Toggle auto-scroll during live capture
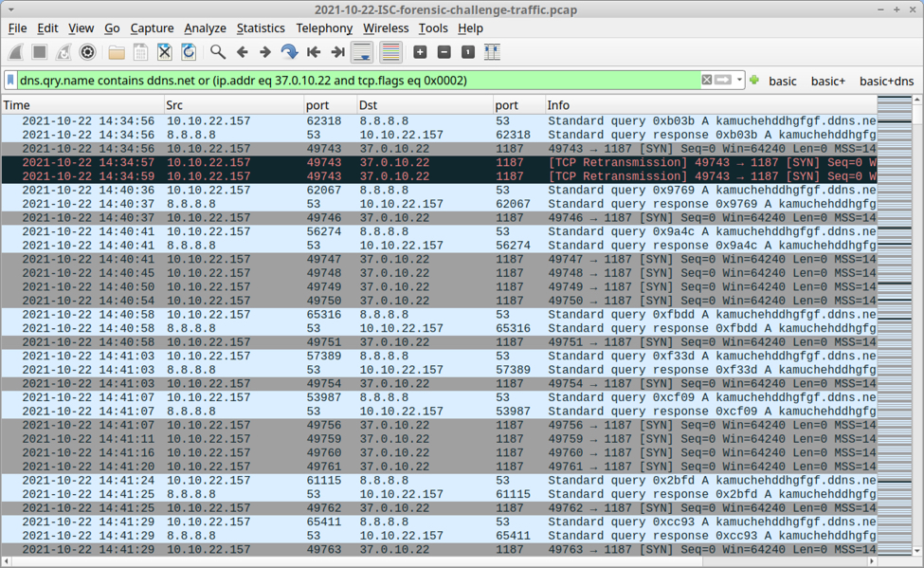924x568 pixels. click(361, 52)
